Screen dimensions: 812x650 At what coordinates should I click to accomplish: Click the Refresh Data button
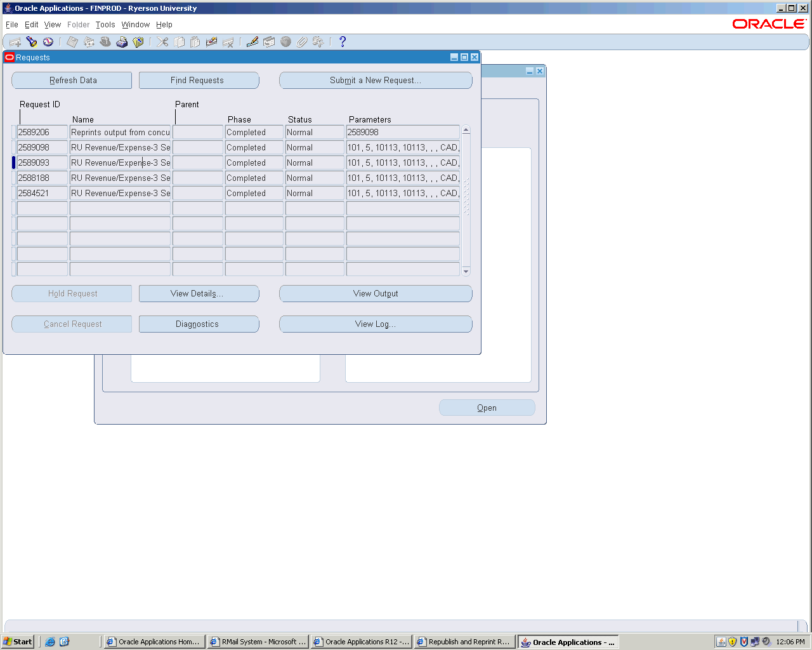tap(72, 81)
